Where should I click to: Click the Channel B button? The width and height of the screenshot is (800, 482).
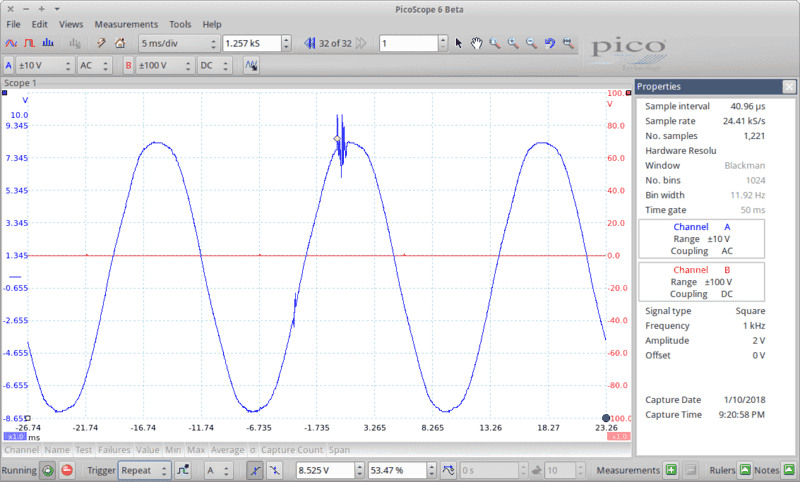click(128, 66)
